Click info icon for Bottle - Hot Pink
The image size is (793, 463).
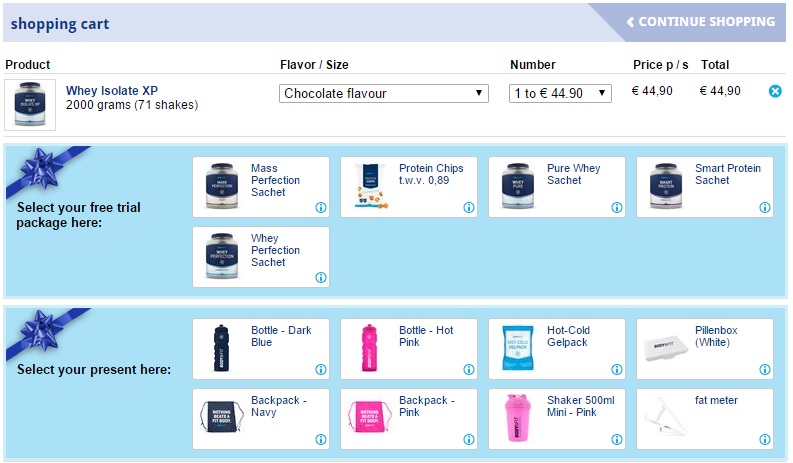469,370
